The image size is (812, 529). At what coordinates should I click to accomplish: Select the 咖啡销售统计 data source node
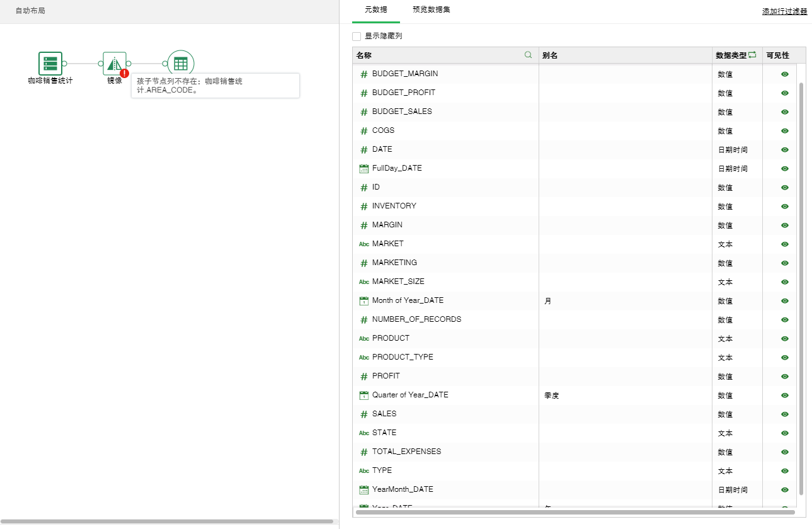50,64
